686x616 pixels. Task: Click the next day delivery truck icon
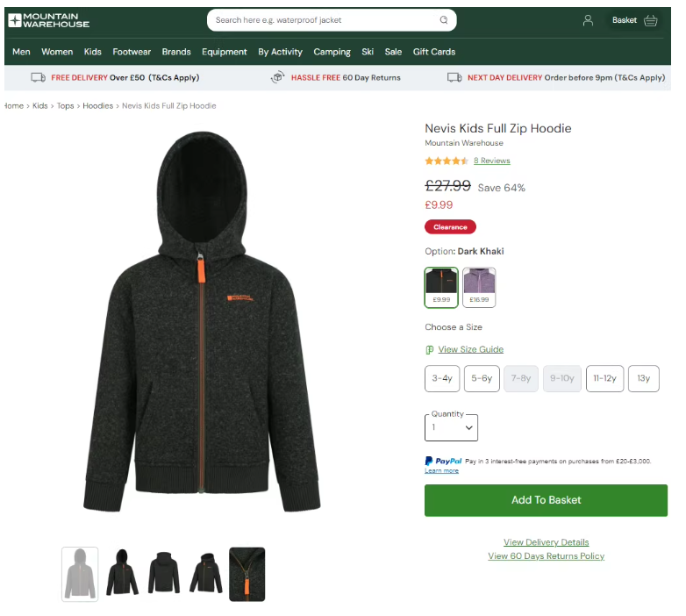(x=454, y=77)
